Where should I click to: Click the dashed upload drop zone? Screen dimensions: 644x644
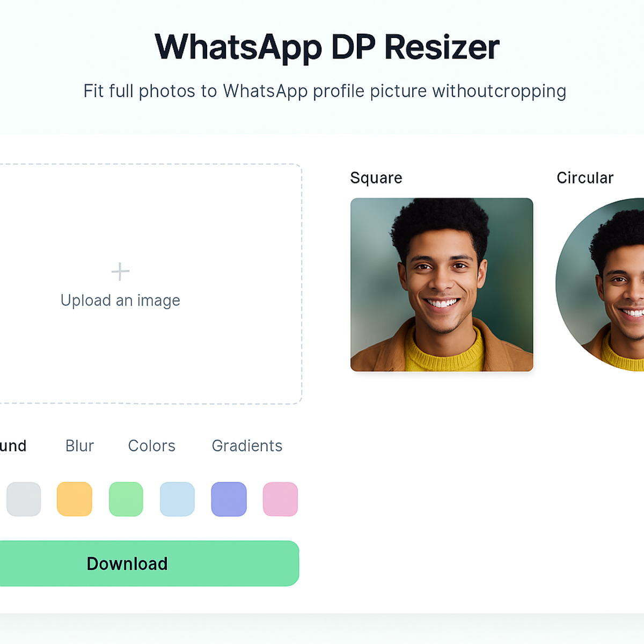(150, 284)
